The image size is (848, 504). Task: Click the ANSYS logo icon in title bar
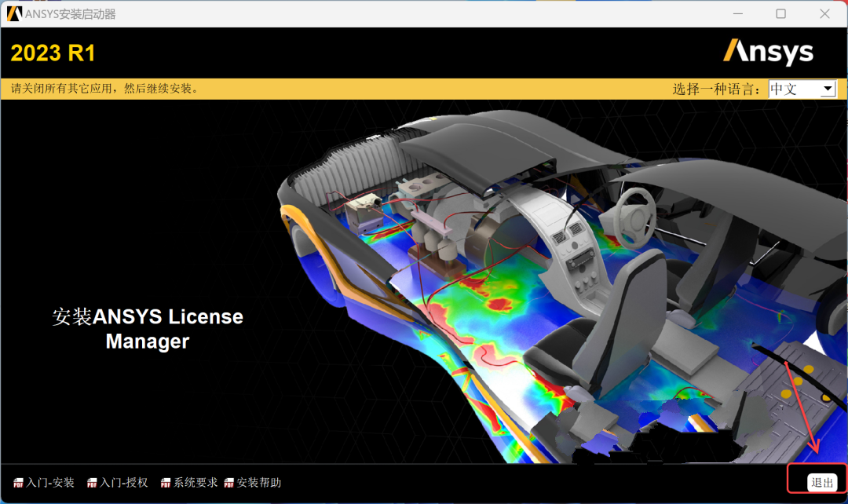[x=14, y=13]
